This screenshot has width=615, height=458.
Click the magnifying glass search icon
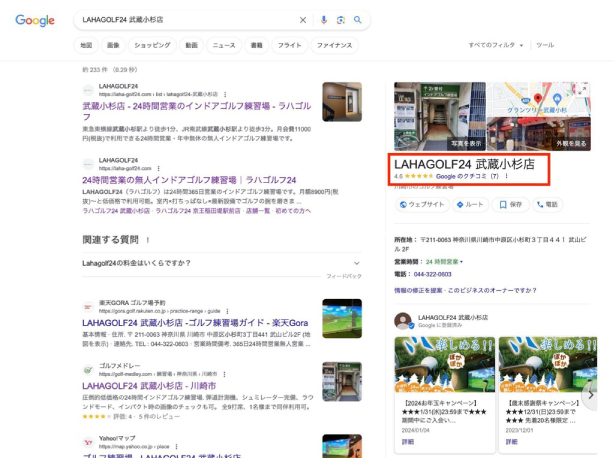(357, 20)
